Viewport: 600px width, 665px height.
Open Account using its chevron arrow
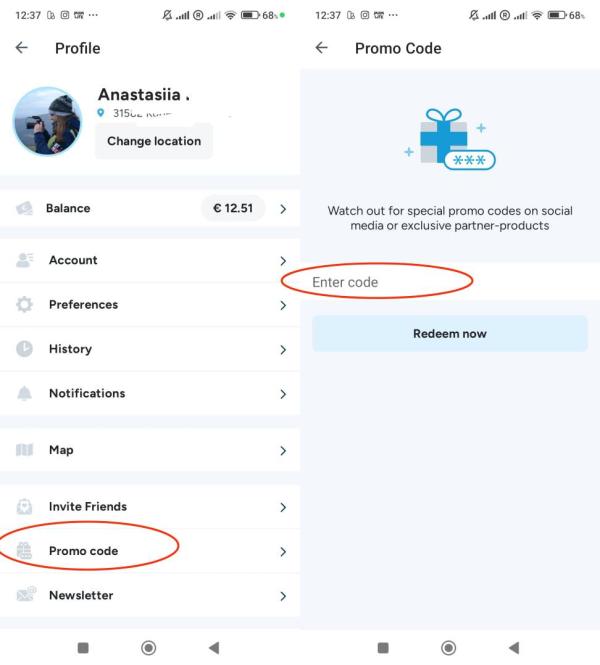(x=283, y=261)
